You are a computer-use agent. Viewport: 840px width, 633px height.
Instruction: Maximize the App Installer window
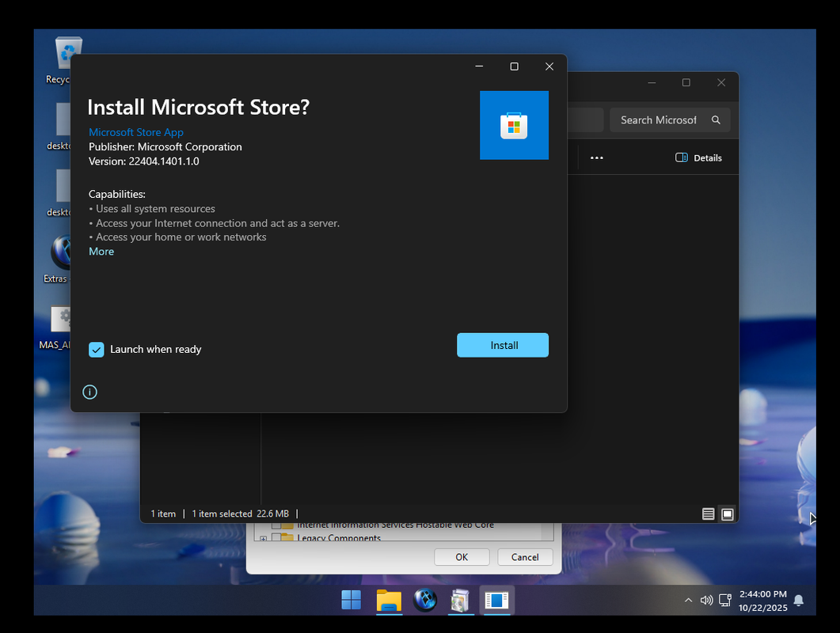pyautogui.click(x=515, y=66)
